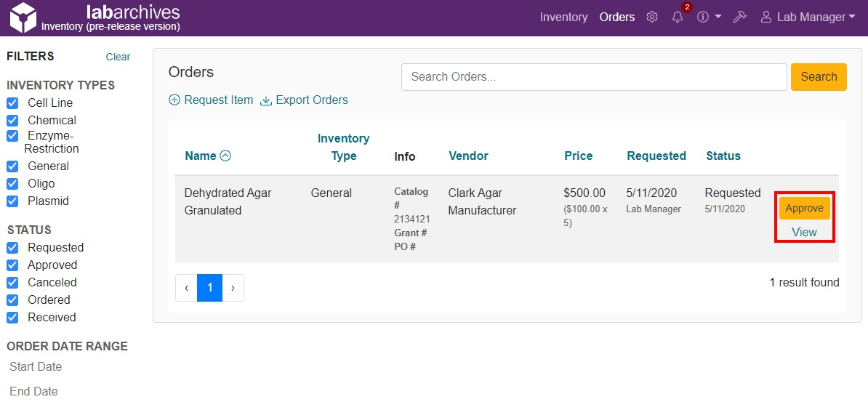This screenshot has height=402, width=868.
Task: Approve the Dehydrated Agar Granulated order
Action: click(x=804, y=209)
